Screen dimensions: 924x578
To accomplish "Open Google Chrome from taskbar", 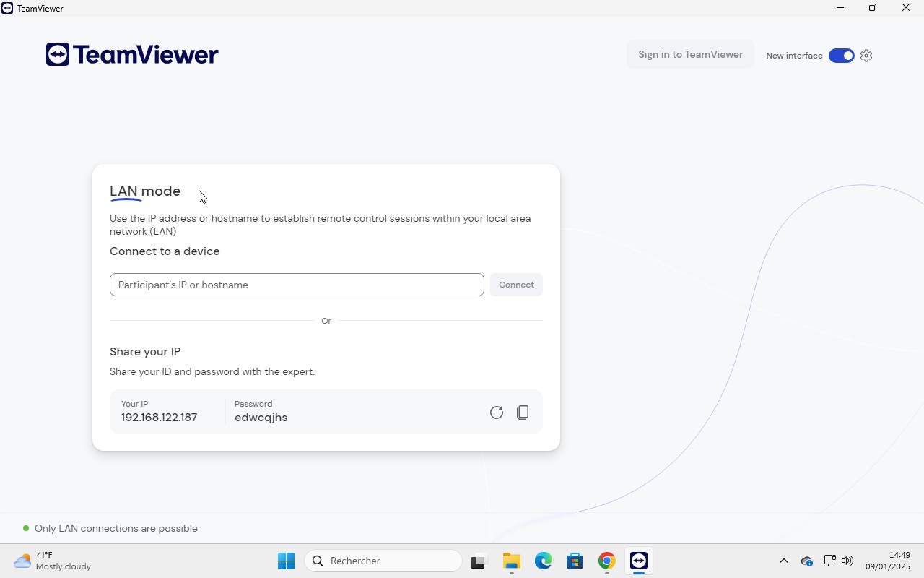I will pos(607,561).
